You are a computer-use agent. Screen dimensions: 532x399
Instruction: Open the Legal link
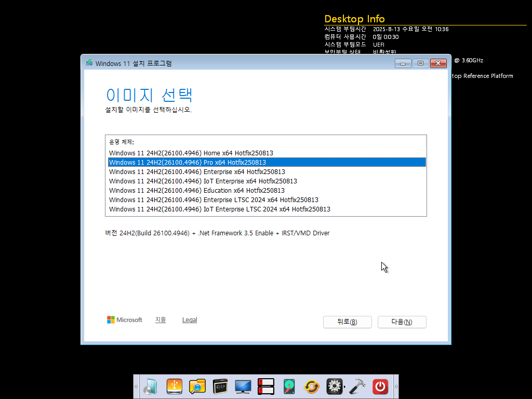click(x=190, y=320)
